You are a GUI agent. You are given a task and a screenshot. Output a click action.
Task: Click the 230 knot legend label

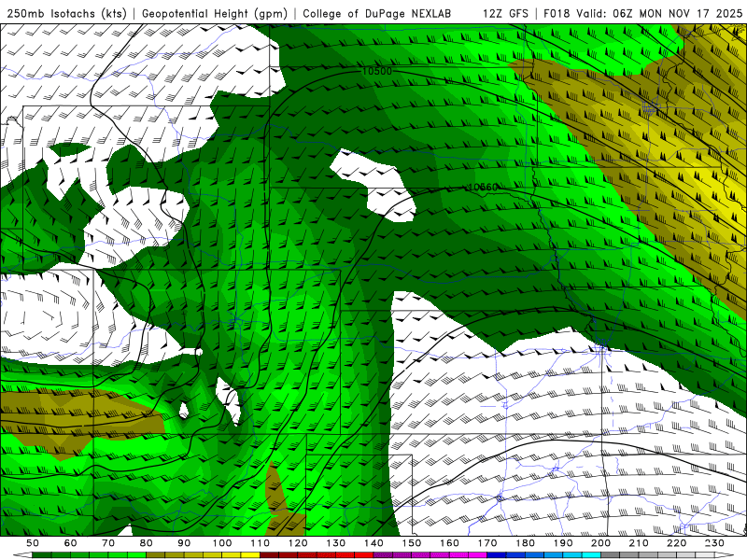tap(714, 543)
